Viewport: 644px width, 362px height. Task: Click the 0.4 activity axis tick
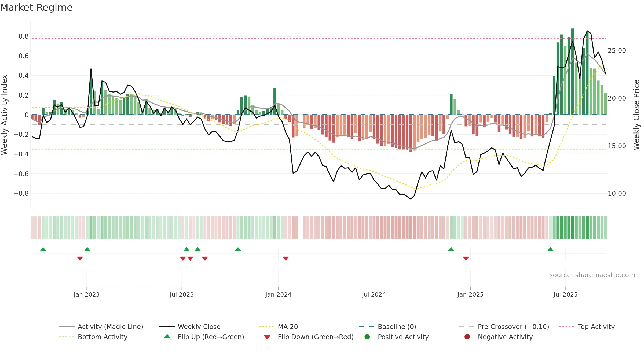click(24, 76)
